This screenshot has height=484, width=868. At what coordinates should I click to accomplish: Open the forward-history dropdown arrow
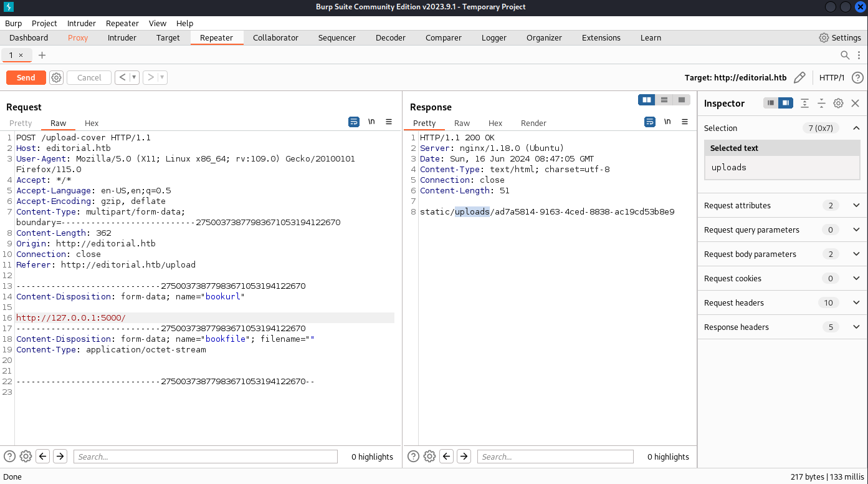tap(162, 77)
